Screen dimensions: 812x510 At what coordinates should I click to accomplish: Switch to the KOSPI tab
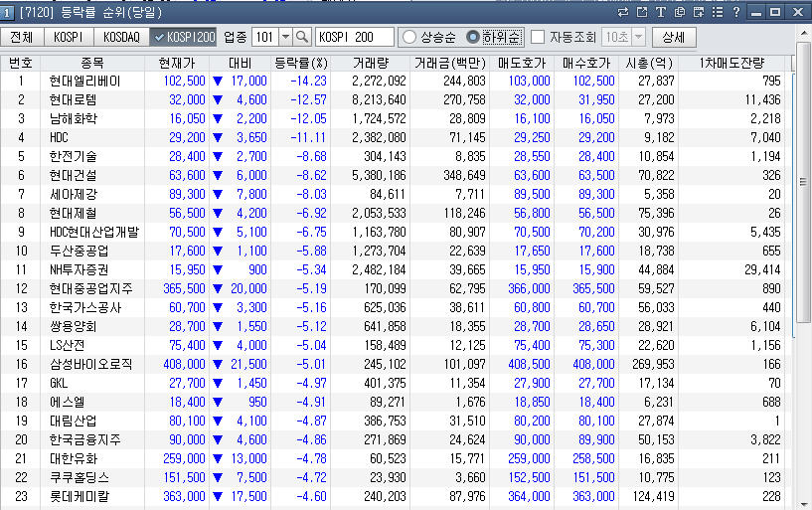(68, 37)
